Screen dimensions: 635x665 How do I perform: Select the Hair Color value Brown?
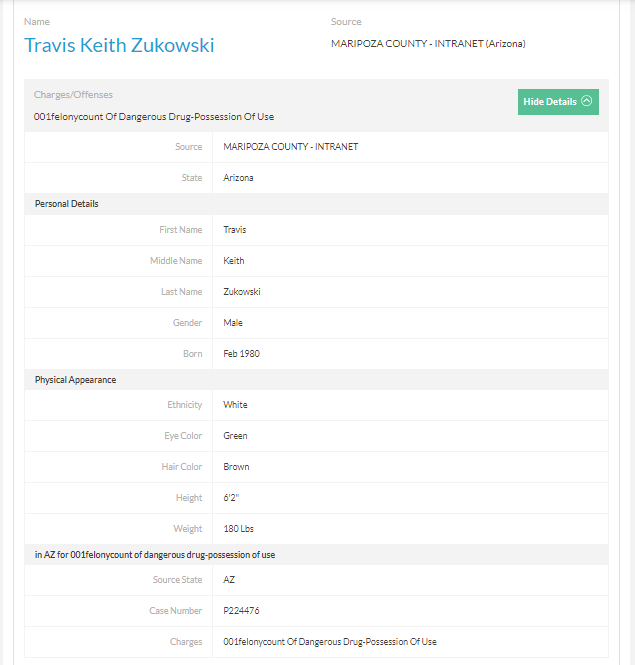[237, 467]
